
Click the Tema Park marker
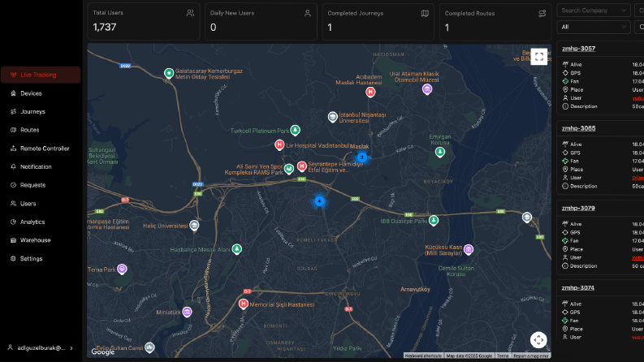point(122,269)
